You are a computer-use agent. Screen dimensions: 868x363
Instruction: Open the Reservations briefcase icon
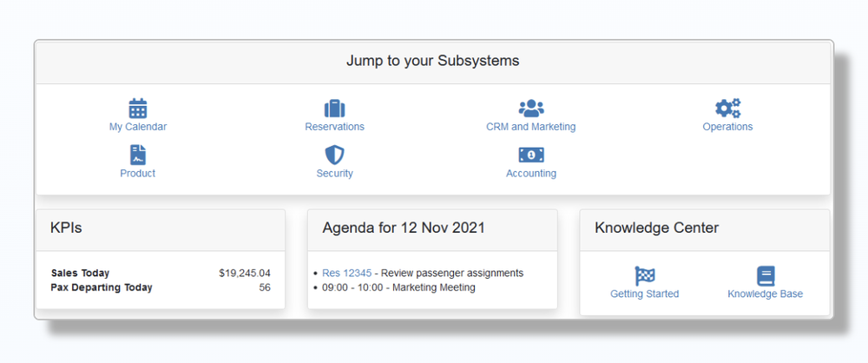(335, 109)
